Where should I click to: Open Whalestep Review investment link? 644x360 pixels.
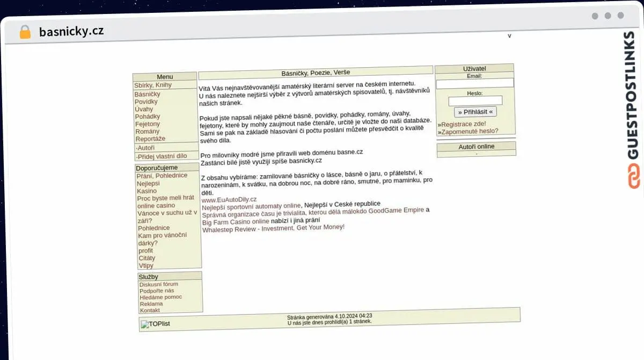coord(273,228)
